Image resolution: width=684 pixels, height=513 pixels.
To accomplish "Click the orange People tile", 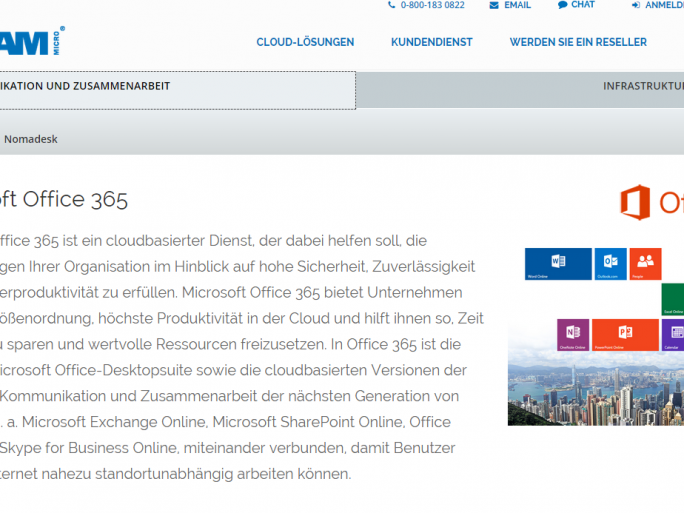I will pos(645,264).
